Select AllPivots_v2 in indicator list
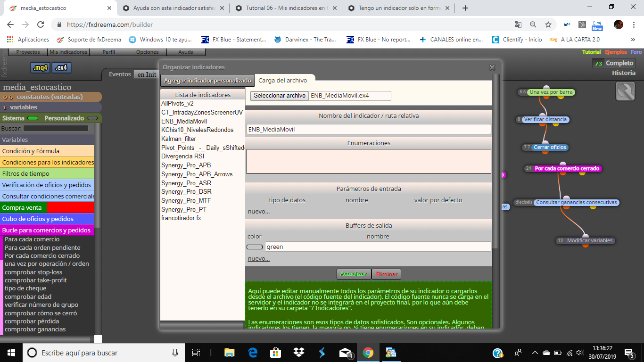The width and height of the screenshot is (644, 362). (177, 103)
